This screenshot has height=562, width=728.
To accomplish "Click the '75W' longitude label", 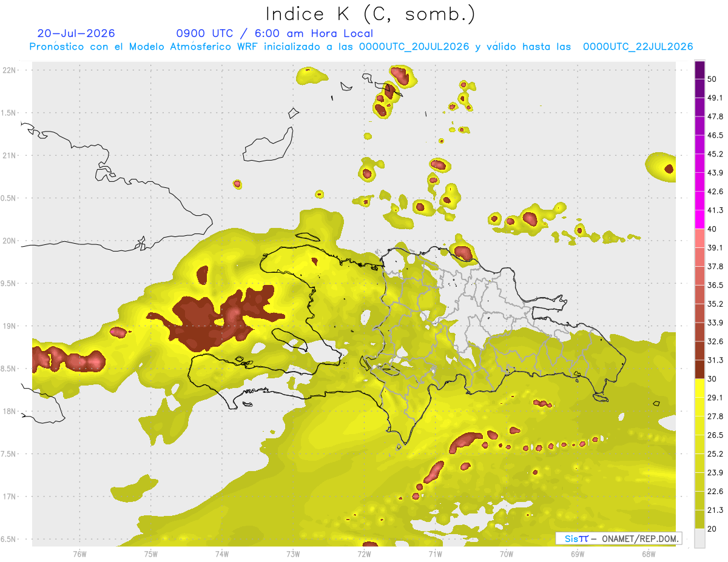I will [x=150, y=554].
